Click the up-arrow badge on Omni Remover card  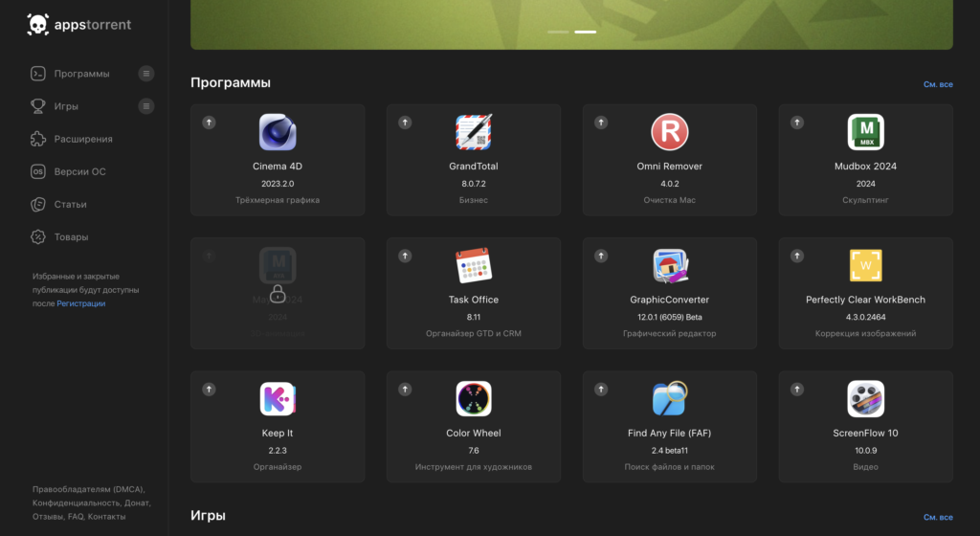tap(601, 123)
